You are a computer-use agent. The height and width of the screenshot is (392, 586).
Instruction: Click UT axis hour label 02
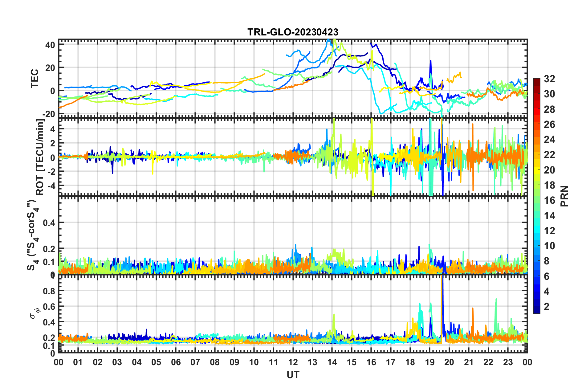[98, 362]
